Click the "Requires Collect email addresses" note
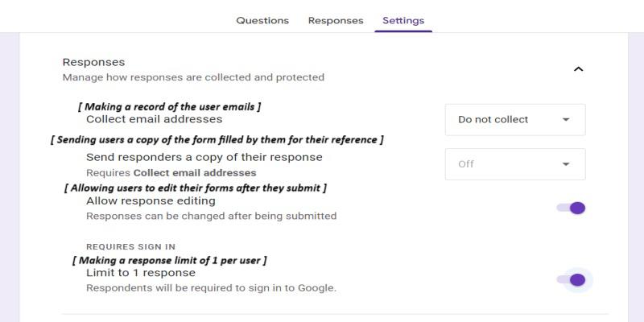 pyautogui.click(x=171, y=172)
